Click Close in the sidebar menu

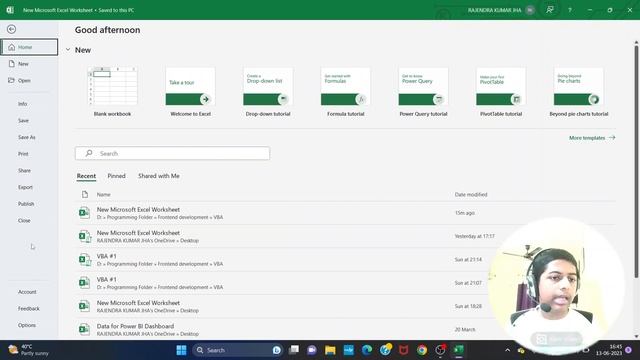pos(24,220)
